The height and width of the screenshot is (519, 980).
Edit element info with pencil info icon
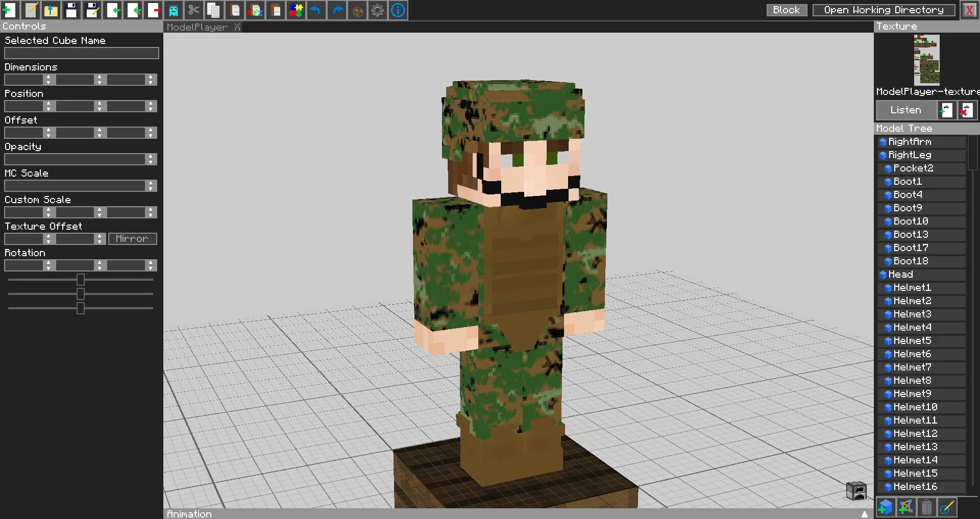coord(947,507)
